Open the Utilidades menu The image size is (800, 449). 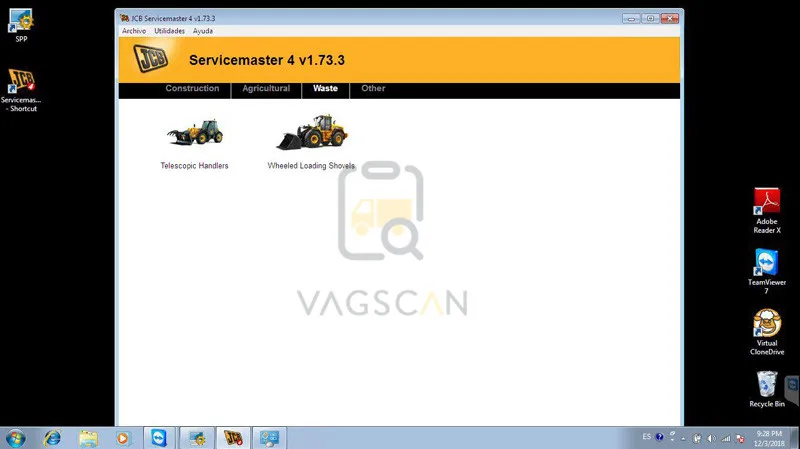(169, 31)
